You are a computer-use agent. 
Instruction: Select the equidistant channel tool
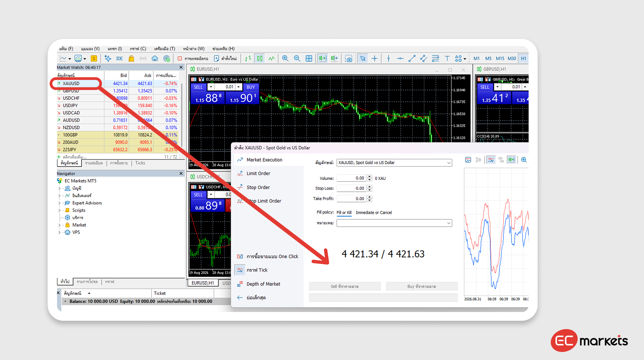click(424, 58)
